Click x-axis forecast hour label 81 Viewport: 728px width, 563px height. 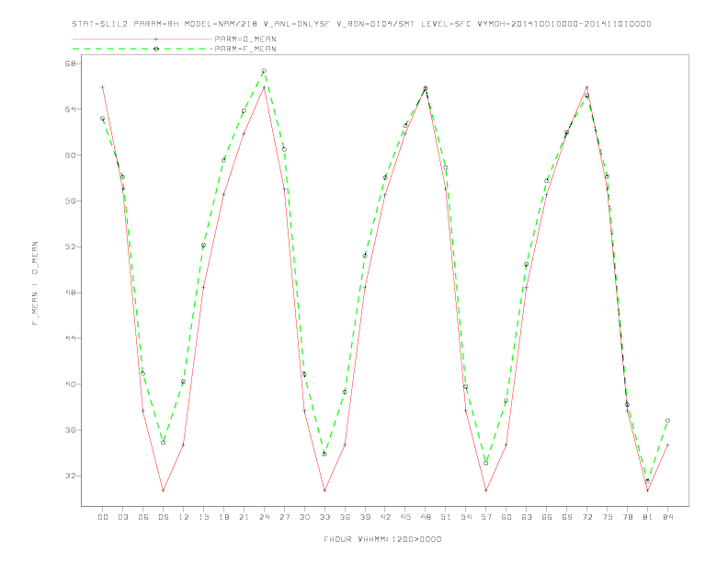[x=648, y=517]
